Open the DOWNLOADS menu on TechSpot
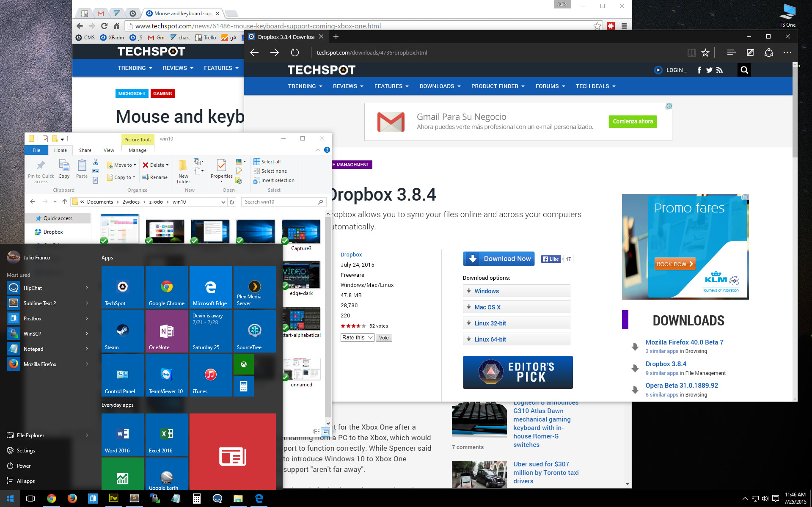The width and height of the screenshot is (812, 507). [x=440, y=86]
